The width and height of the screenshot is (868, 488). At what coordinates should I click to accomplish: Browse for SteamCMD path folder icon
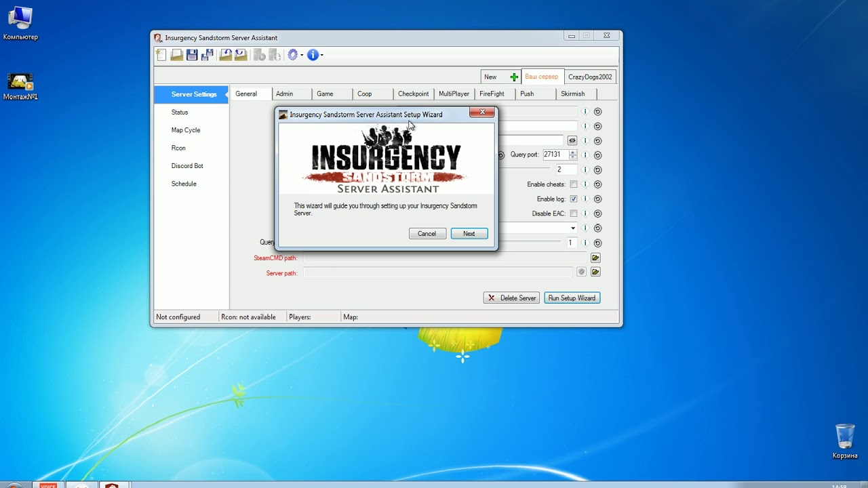pos(595,258)
